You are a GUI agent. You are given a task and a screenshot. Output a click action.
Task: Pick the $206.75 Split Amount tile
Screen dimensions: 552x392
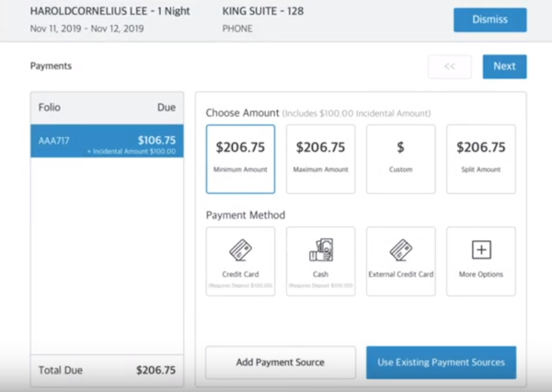tap(481, 159)
